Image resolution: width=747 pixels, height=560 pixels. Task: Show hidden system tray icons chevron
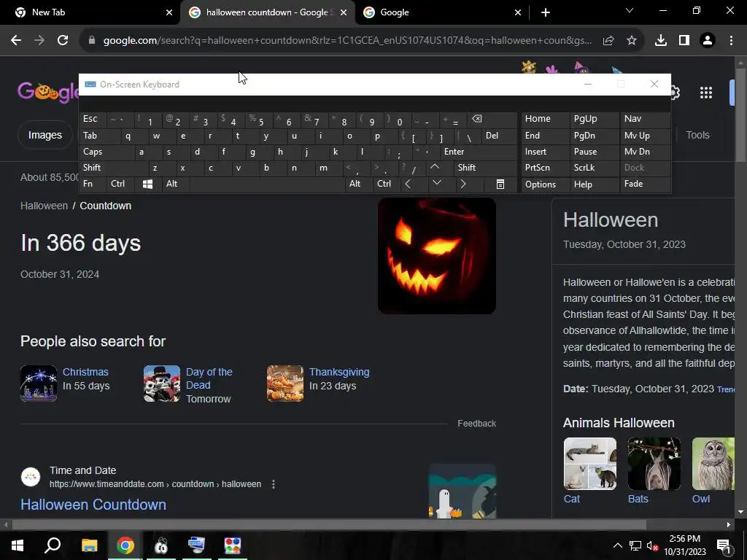617,545
